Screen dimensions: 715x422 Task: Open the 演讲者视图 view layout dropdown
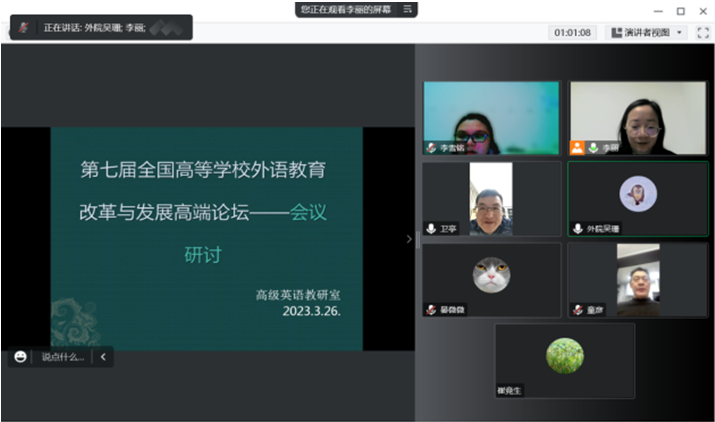(x=648, y=32)
